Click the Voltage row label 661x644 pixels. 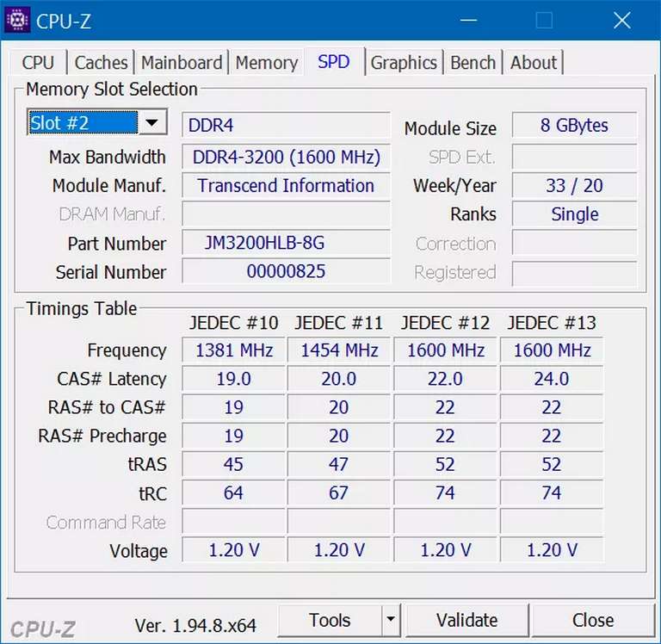pos(139,551)
